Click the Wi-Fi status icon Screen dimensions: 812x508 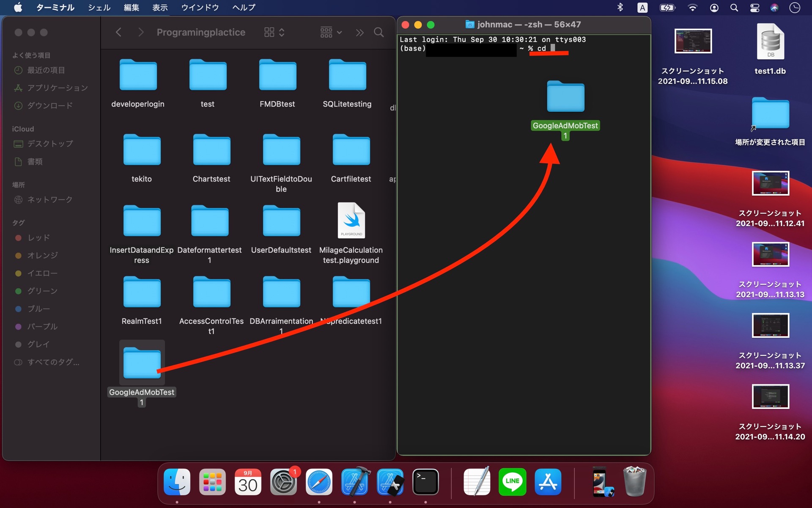(692, 8)
